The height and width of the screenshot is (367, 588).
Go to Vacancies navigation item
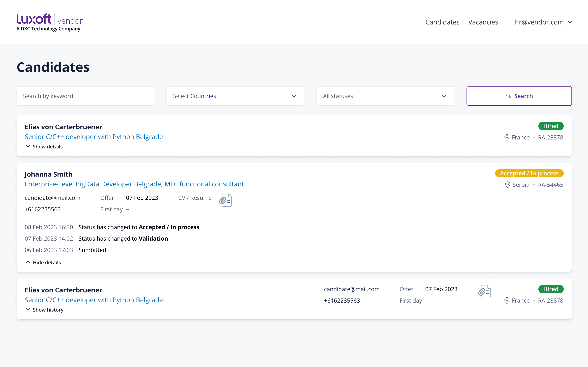tap(483, 22)
